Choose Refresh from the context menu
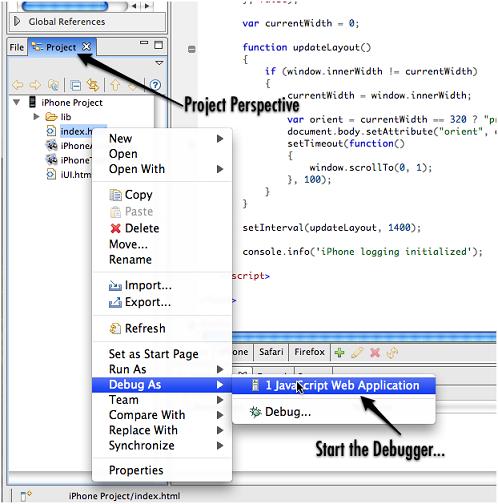This screenshot has width=498, height=504. click(162, 328)
